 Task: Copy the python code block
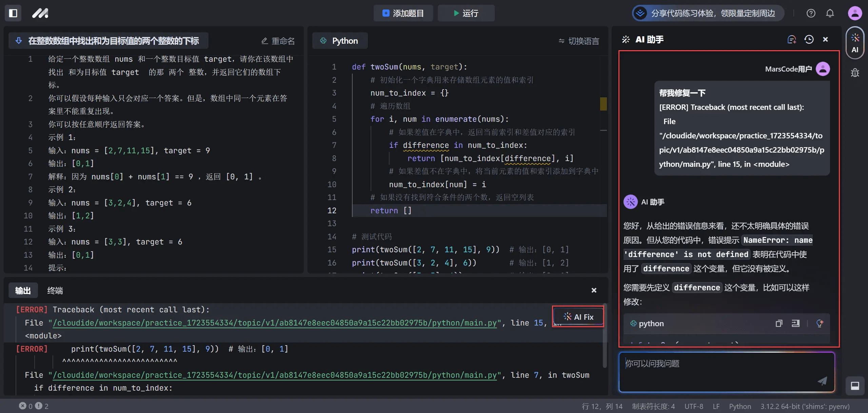pos(779,323)
